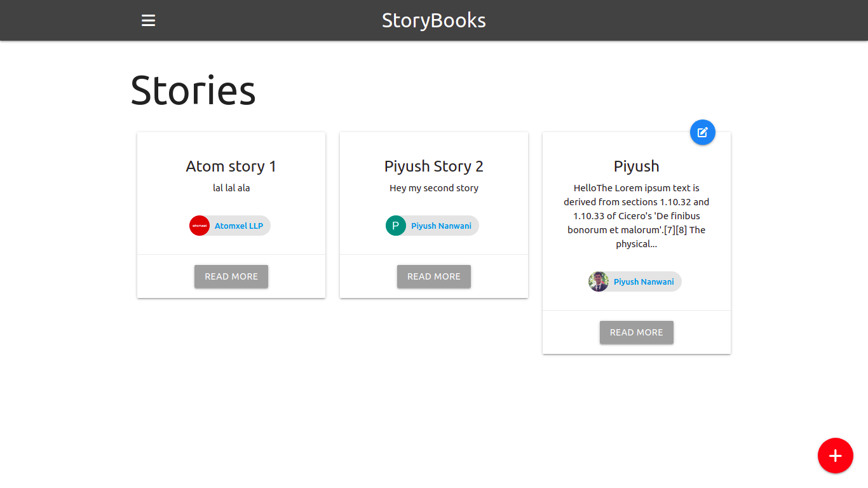The image size is (868, 488).
Task: Click READ MORE on Atom story 1
Action: (x=231, y=276)
